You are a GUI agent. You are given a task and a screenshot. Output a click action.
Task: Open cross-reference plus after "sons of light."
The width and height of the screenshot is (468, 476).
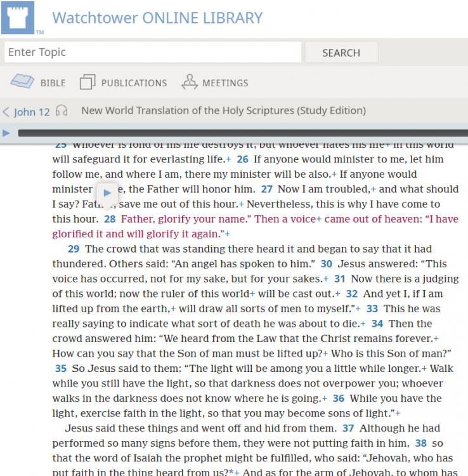pyautogui.click(x=398, y=413)
